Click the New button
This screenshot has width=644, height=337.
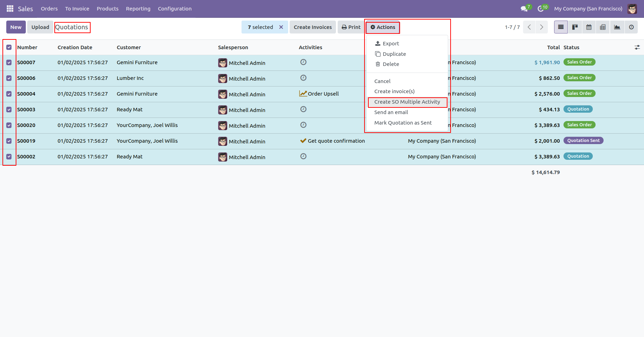click(16, 27)
